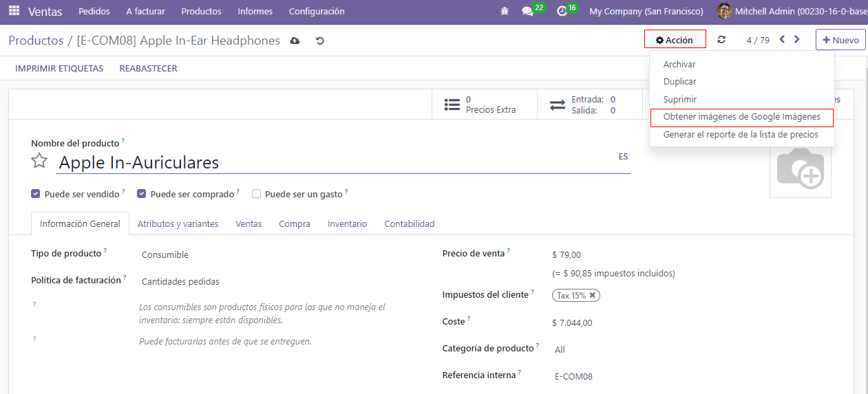
Task: Click the Nuevo button
Action: pos(840,40)
